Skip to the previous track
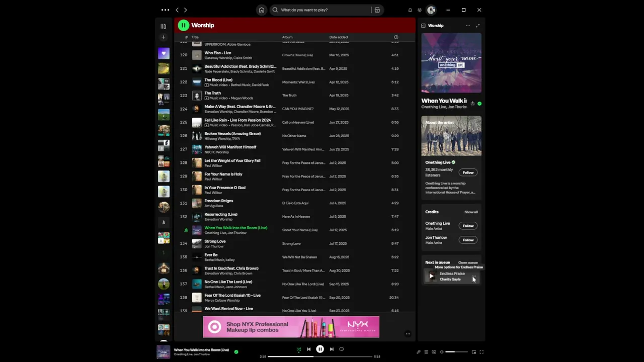 [308, 349]
